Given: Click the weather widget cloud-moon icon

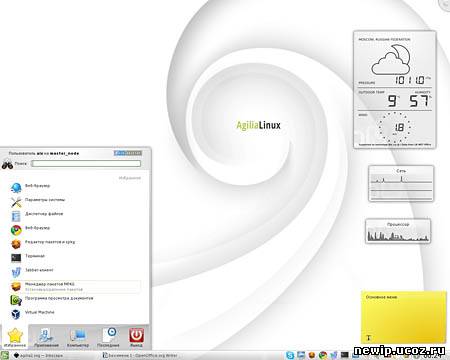Looking at the screenshot, I should tap(391, 60).
